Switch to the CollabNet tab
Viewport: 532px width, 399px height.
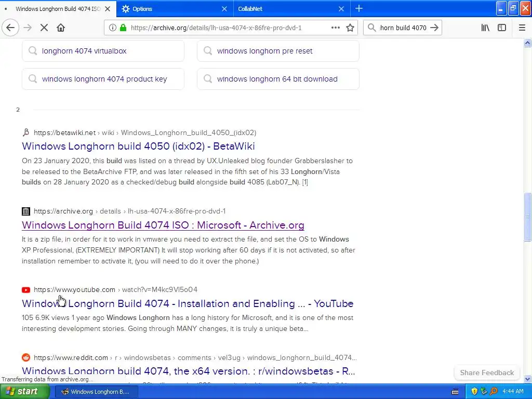coord(292,8)
